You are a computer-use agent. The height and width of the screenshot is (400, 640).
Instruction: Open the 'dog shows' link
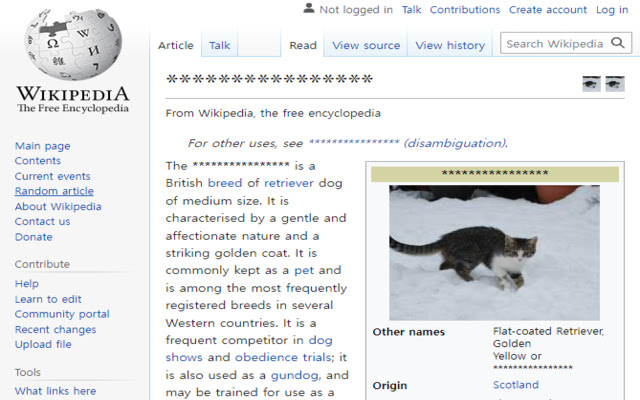pyautogui.click(x=249, y=349)
